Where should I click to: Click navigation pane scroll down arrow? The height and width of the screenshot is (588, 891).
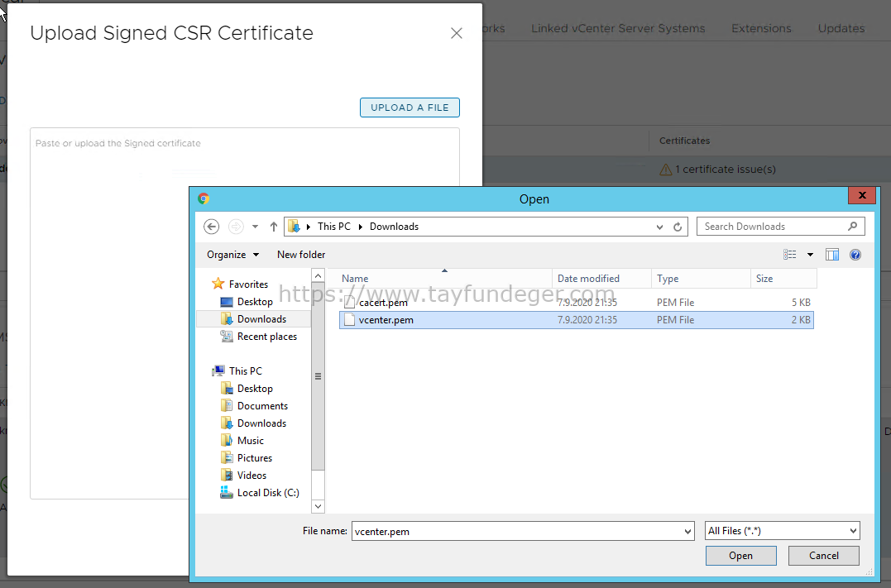pyautogui.click(x=319, y=506)
